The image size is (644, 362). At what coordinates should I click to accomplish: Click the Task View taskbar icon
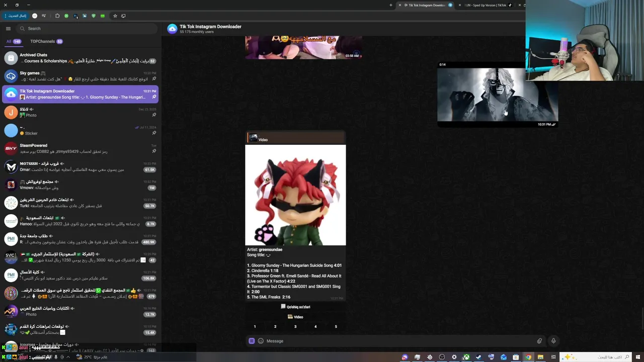[553, 357]
